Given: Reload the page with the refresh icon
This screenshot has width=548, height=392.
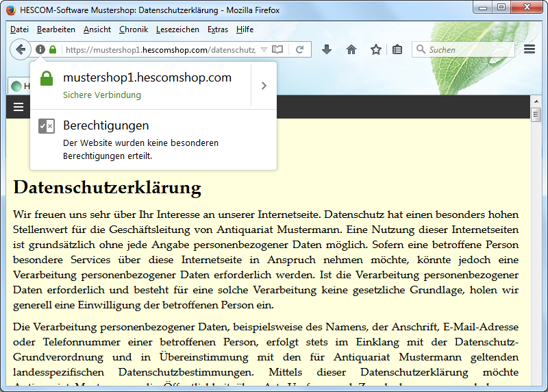Looking at the screenshot, I should coord(299,49).
